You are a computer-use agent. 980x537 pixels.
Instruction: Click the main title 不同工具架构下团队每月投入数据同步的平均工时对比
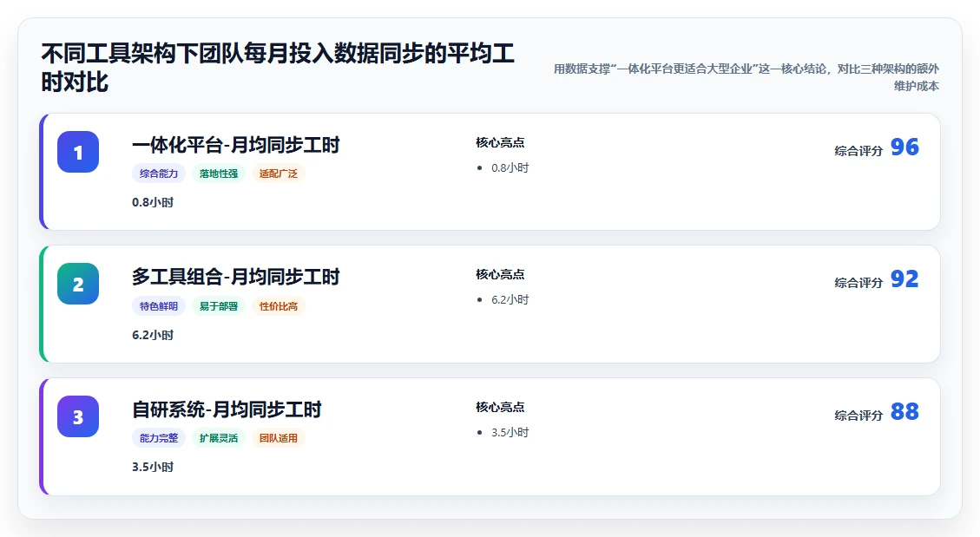[278, 68]
